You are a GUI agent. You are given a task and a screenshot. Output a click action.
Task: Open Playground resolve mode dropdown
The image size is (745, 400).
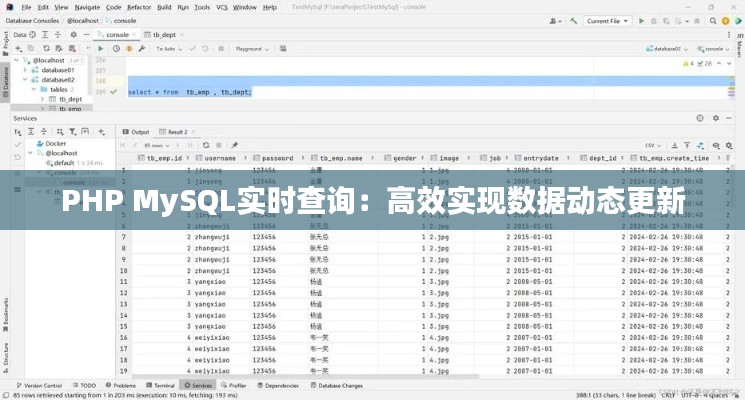[x=252, y=49]
